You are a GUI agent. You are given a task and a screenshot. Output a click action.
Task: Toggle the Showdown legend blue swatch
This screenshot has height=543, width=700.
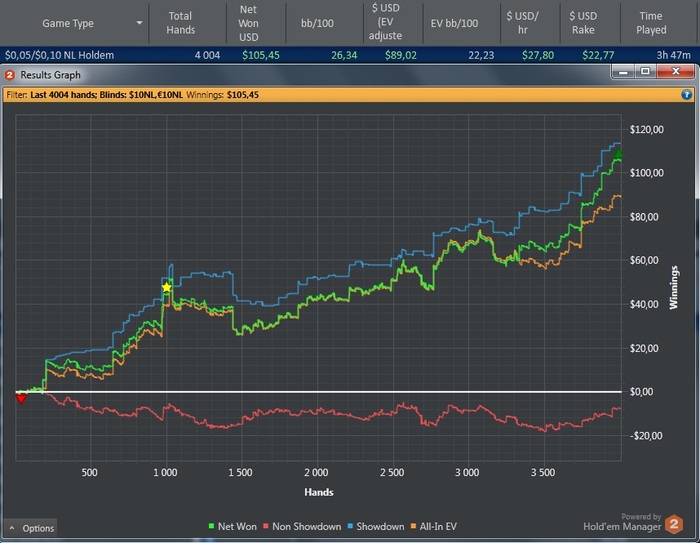(x=350, y=526)
